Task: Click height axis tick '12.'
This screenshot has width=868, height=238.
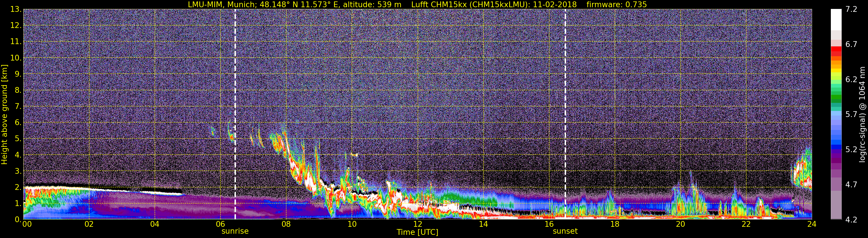Action: pyautogui.click(x=16, y=25)
